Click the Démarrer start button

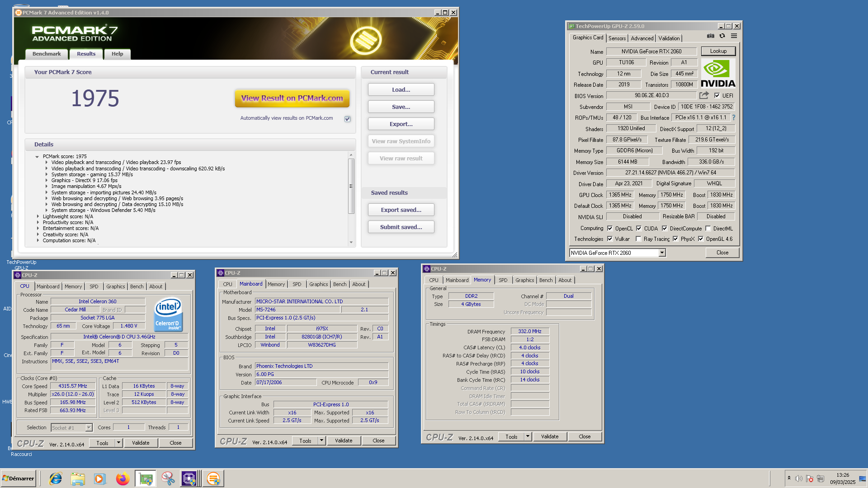18,479
